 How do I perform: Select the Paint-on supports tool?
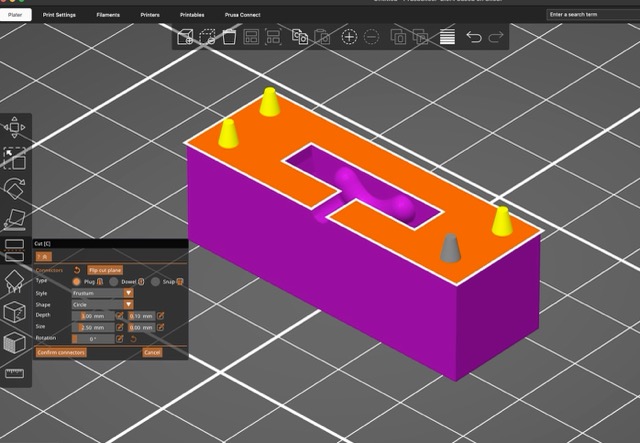14,281
